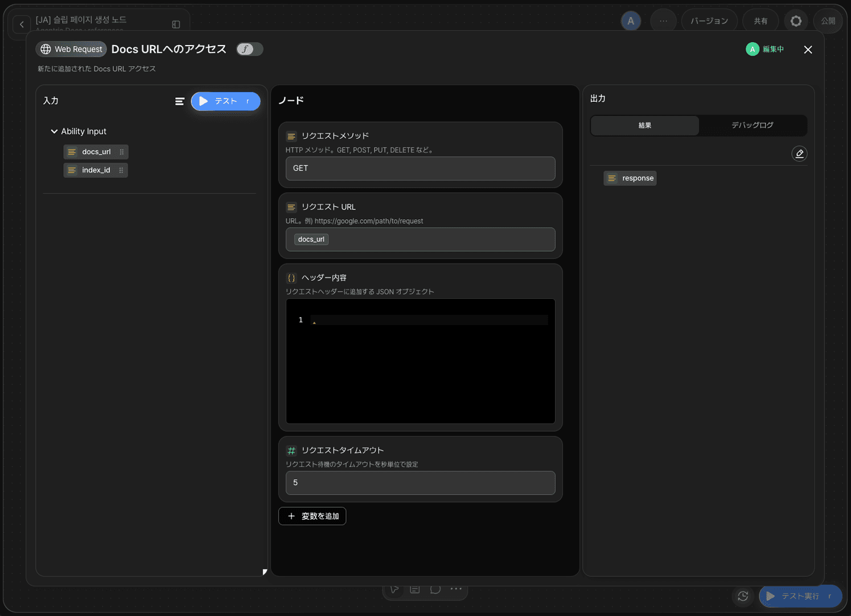Click the ヘッダー内容 JSON braces icon
Viewport: 851px width, 616px height.
pos(291,278)
